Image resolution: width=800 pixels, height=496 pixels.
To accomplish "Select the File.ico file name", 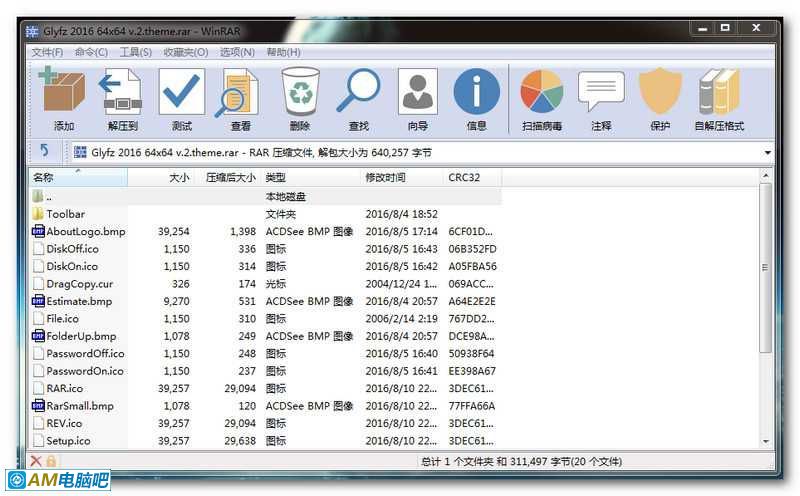I will (62, 318).
